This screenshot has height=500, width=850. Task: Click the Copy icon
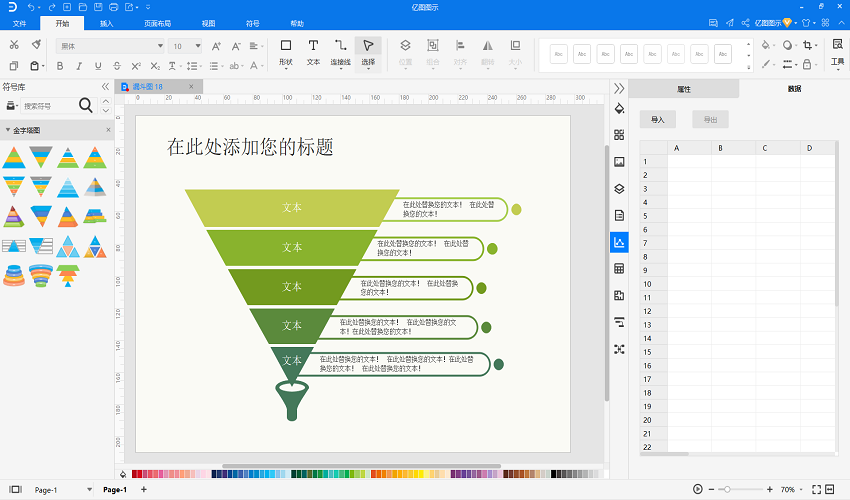14,66
